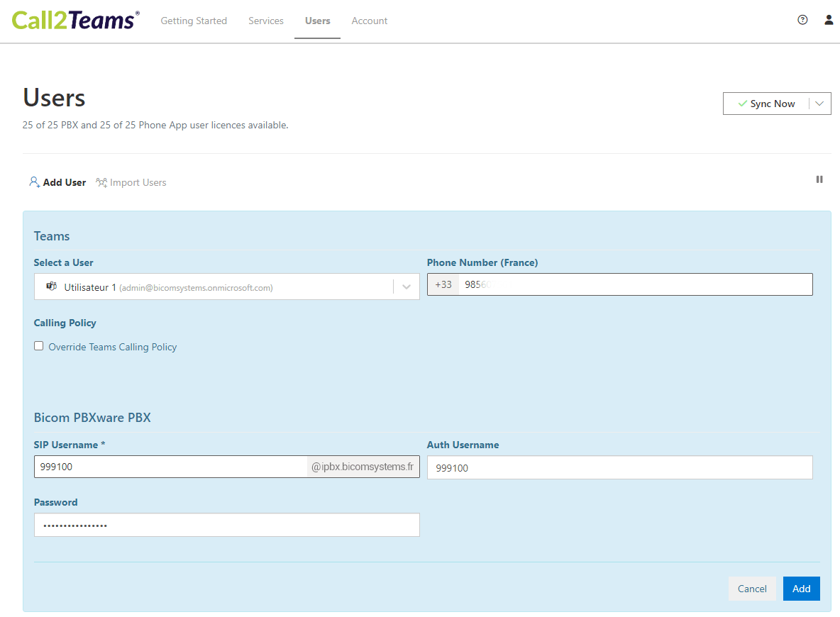Click the Teams section heading
The height and width of the screenshot is (617, 840).
coord(51,236)
